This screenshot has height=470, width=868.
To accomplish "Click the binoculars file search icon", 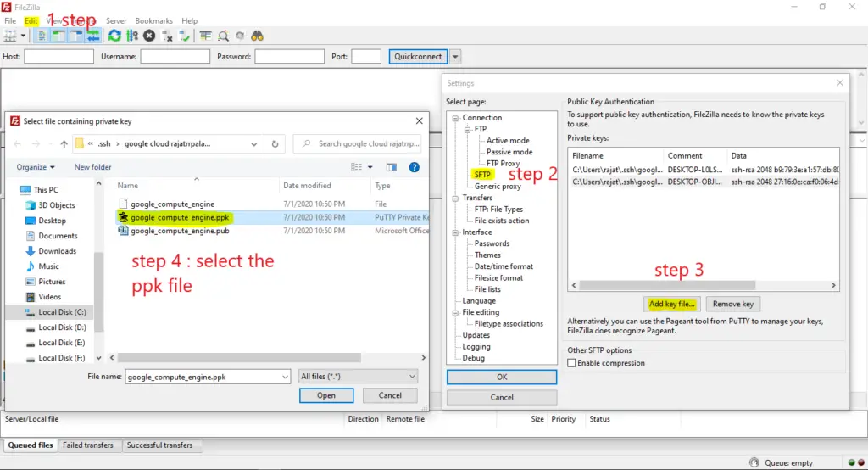I will [x=258, y=36].
